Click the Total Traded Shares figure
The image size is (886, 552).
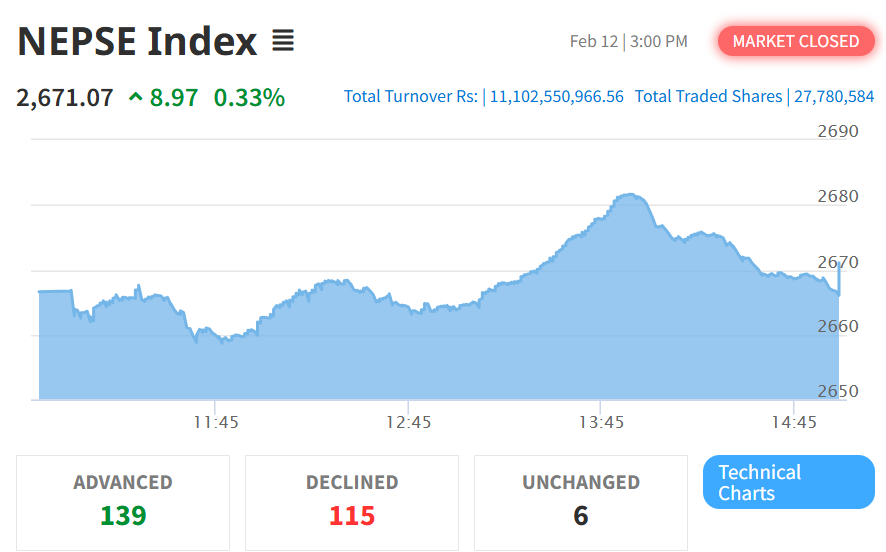tap(833, 97)
